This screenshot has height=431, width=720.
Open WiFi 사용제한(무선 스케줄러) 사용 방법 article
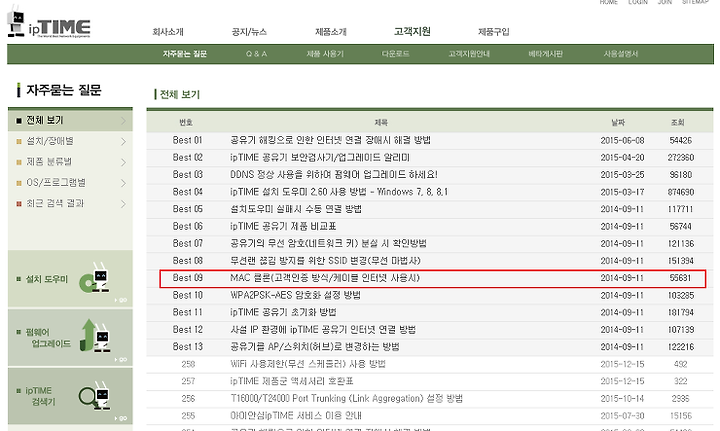click(x=308, y=364)
